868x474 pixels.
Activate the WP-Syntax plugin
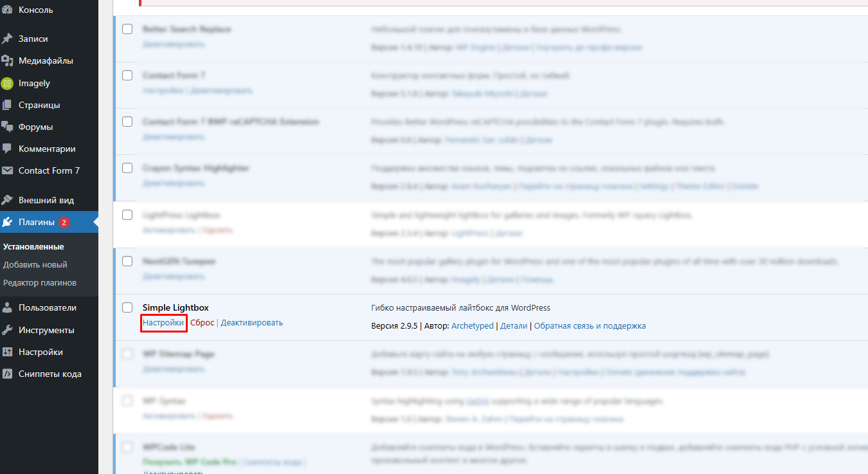coord(169,415)
